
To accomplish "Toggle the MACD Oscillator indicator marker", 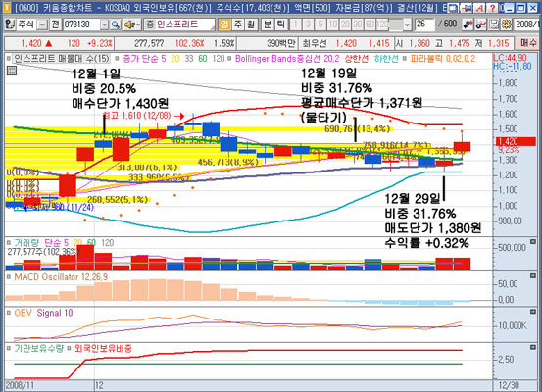I will pyautogui.click(x=9, y=277).
